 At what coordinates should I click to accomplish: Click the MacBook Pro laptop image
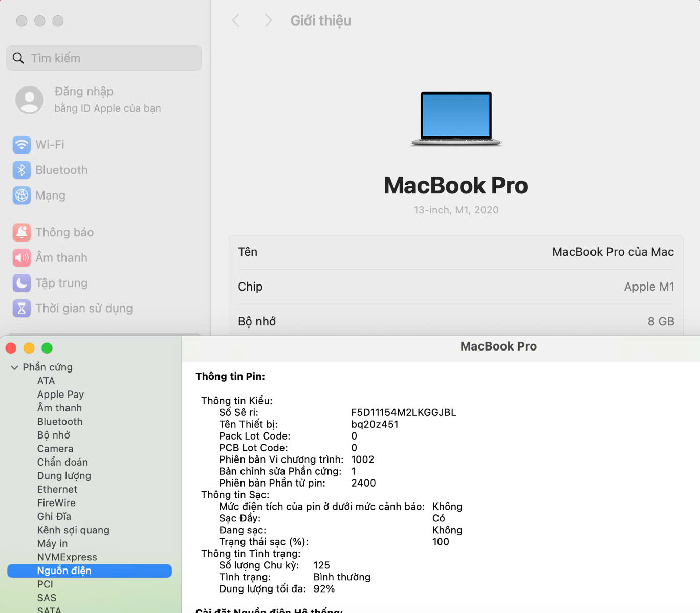pos(456,118)
